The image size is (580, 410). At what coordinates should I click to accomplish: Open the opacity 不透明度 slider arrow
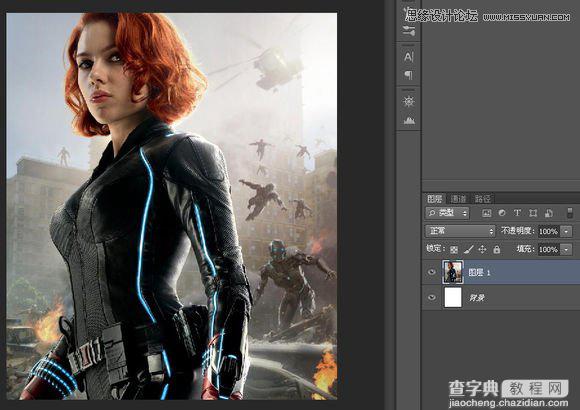coord(566,231)
